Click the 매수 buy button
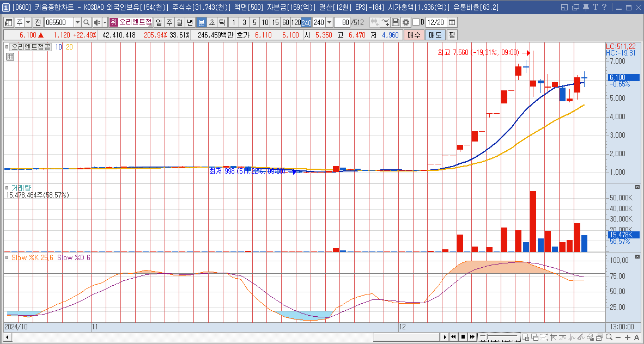Viewport: 644px width, 344px height. 414,35
